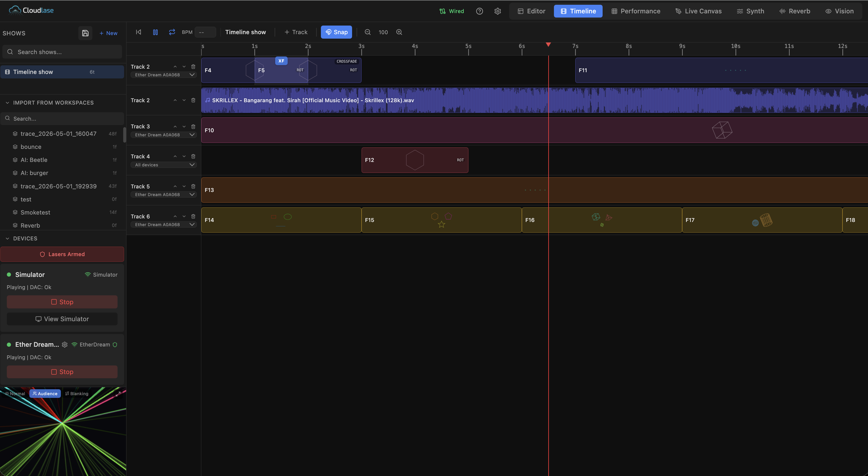Click the BPM input field
The height and width of the screenshot is (476, 868).
[x=205, y=32]
